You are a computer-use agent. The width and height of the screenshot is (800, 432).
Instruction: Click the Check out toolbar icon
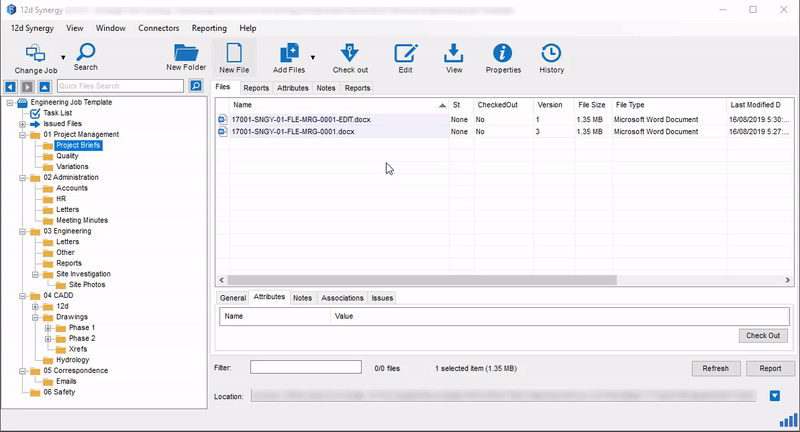coord(350,53)
